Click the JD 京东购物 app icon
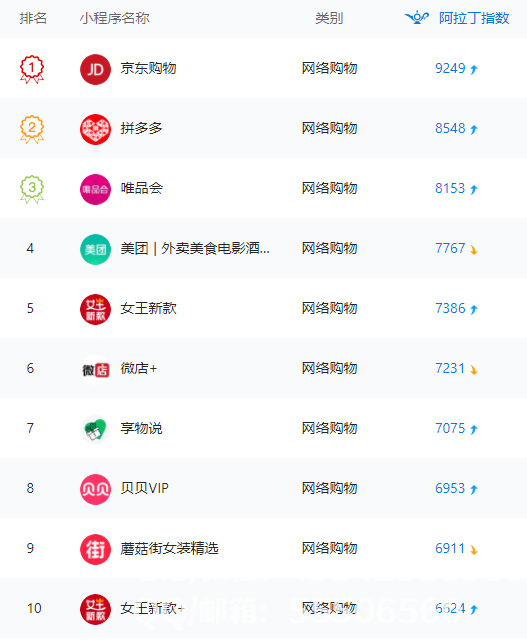 click(95, 69)
